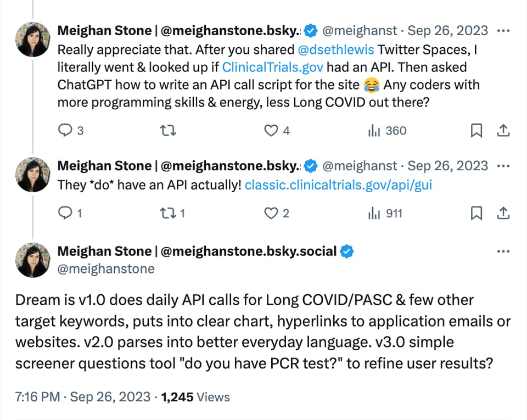Follow the classic.clinicaltrials.gov/api/gui link

click(x=338, y=185)
